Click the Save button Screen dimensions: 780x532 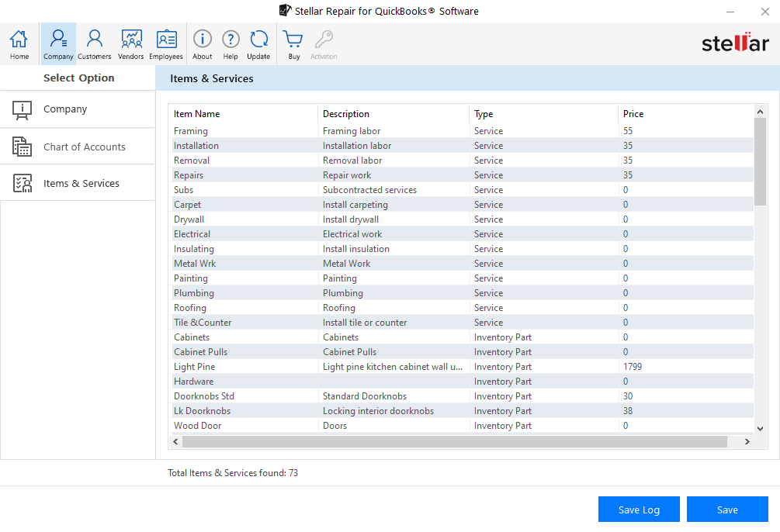coord(727,510)
